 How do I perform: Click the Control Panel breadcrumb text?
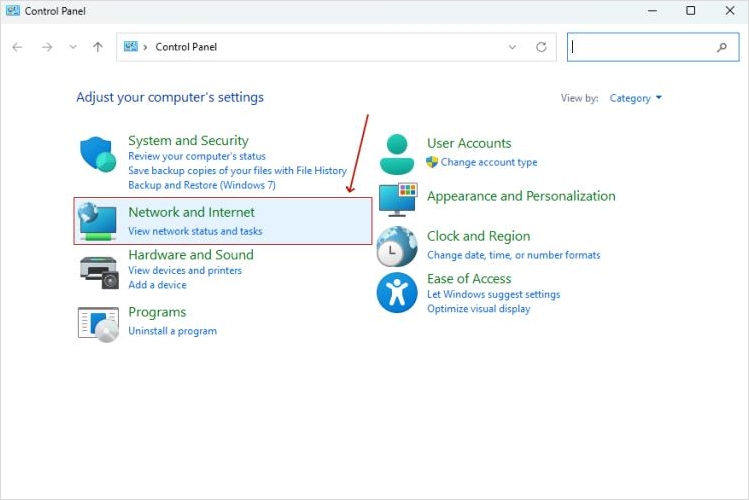point(186,47)
